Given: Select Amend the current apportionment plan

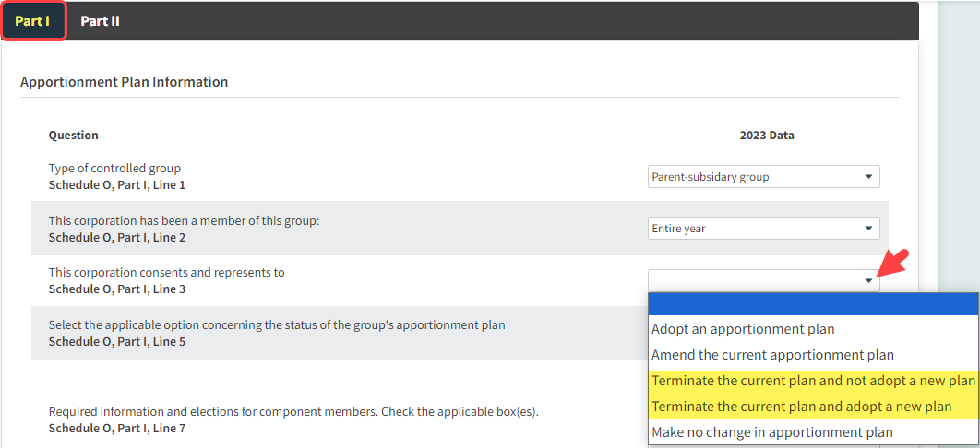Looking at the screenshot, I should [x=772, y=355].
